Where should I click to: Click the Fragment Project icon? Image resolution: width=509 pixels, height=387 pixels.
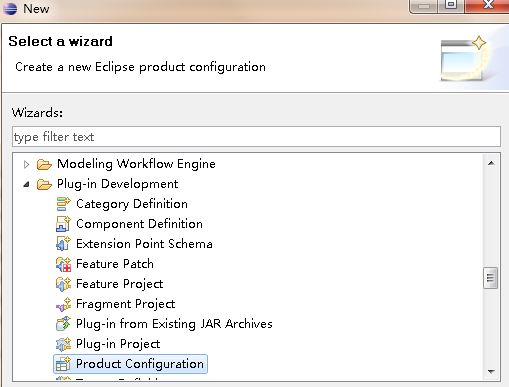click(63, 304)
